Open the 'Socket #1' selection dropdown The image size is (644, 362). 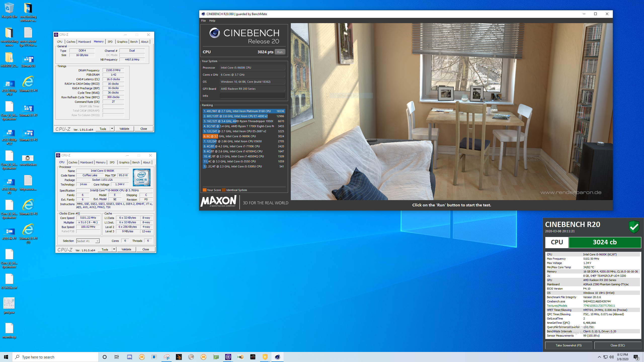pos(88,241)
